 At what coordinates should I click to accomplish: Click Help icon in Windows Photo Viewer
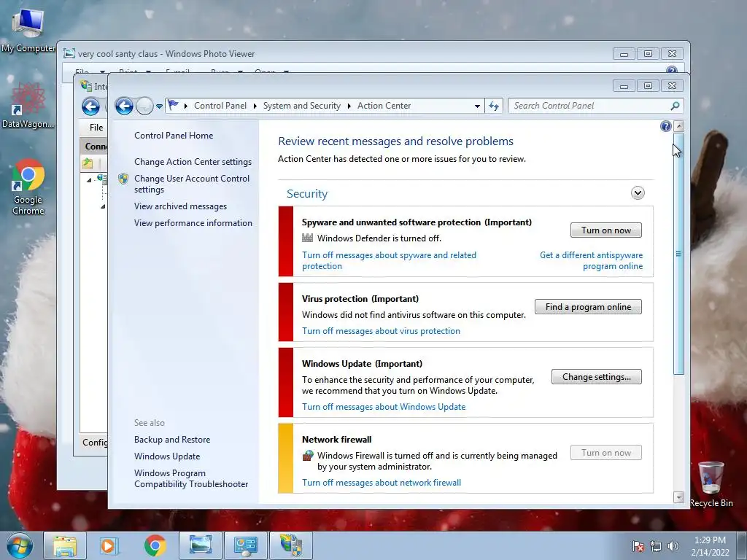click(672, 71)
